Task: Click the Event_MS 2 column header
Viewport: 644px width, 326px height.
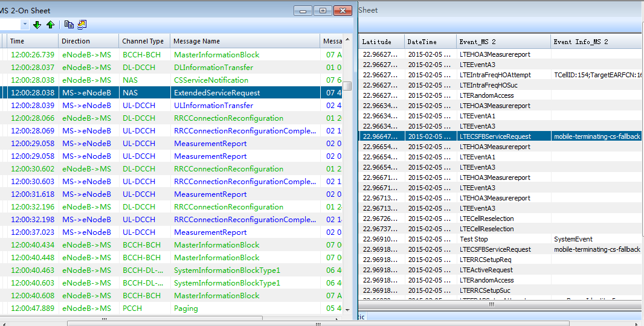Action: pyautogui.click(x=503, y=42)
